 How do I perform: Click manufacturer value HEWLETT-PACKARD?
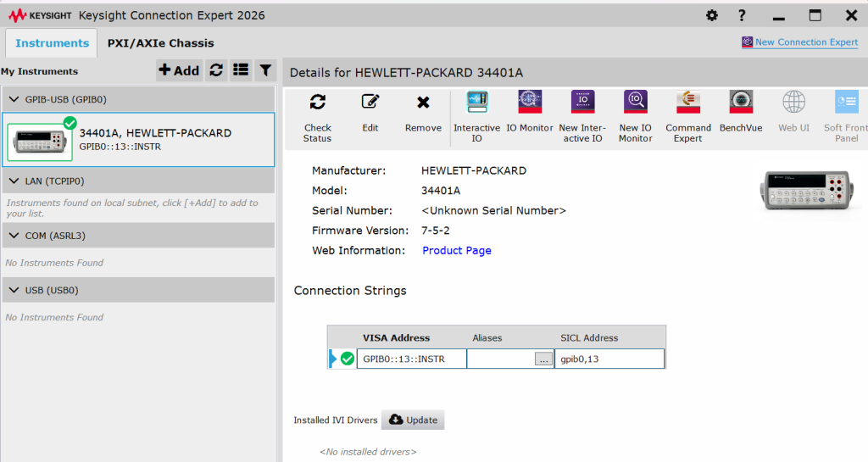click(x=474, y=170)
